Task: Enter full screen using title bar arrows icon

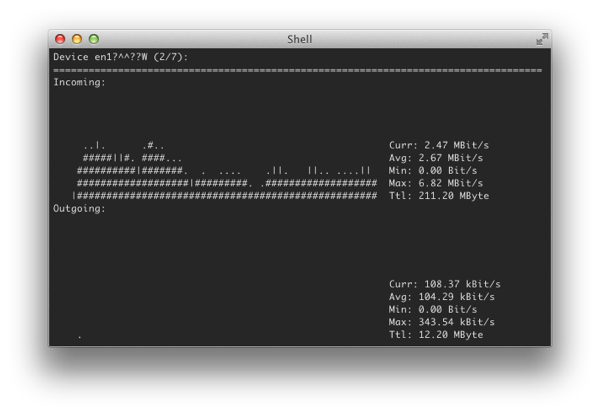Action: tap(542, 39)
